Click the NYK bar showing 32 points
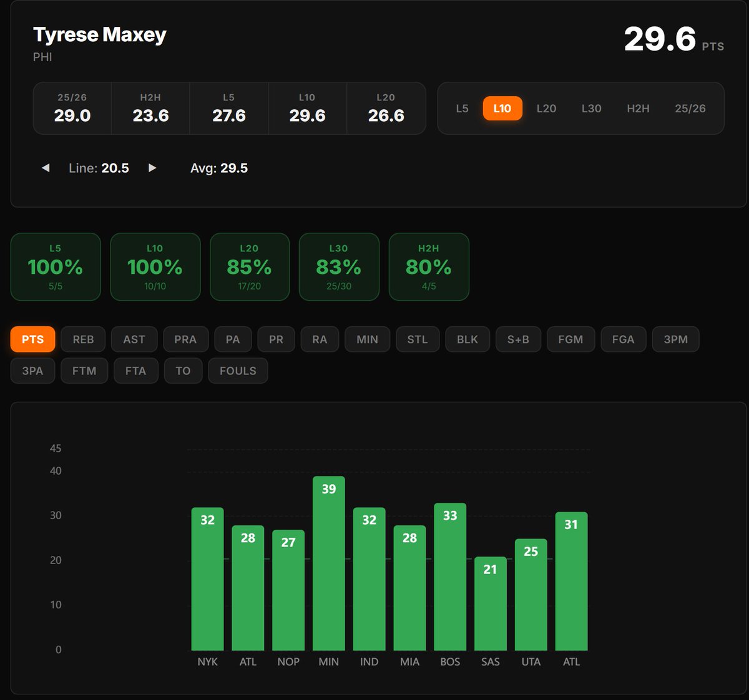Screen dimensions: 749x700 pos(207,579)
